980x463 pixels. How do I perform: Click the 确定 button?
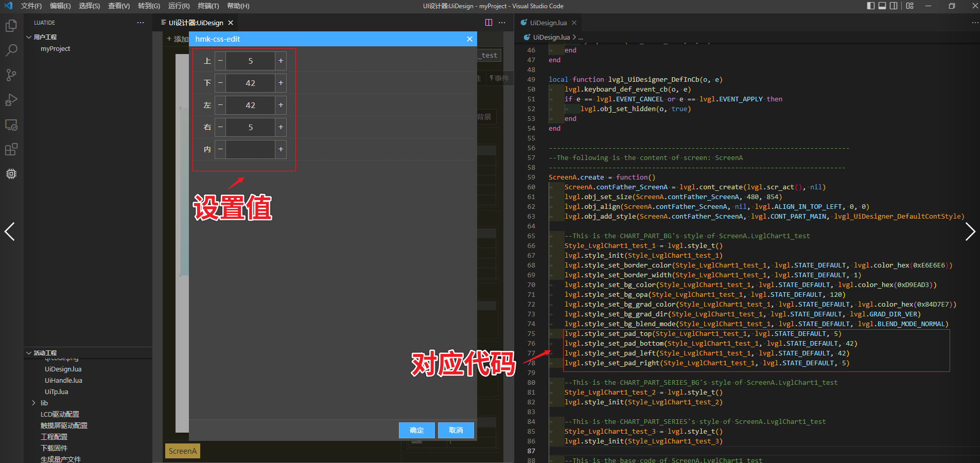tap(416, 430)
